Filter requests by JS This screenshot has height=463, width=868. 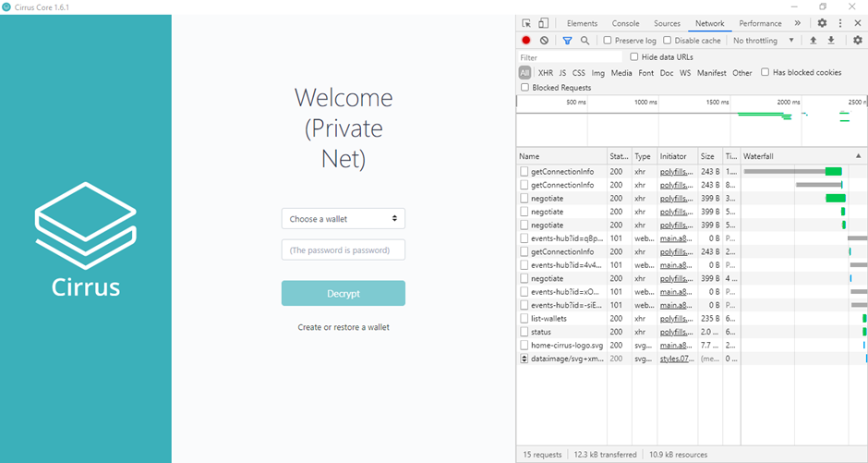[x=562, y=73]
